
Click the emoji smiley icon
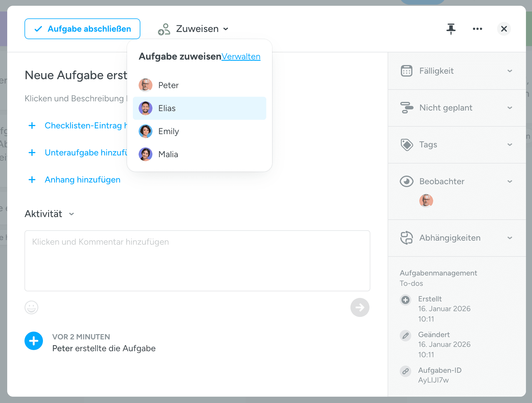31,307
